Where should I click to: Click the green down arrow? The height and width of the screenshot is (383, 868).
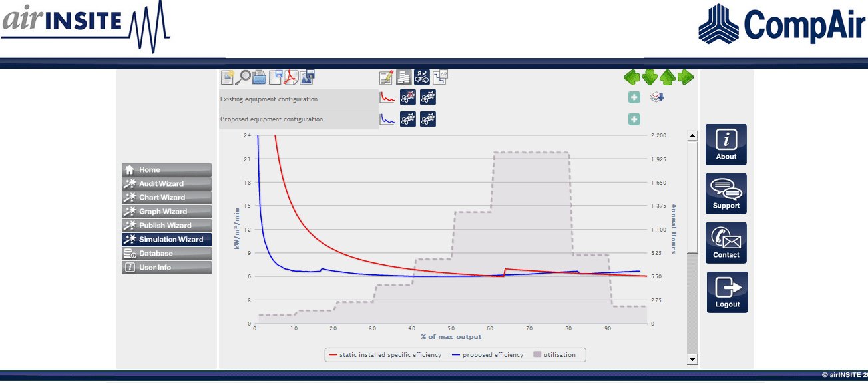(x=650, y=77)
